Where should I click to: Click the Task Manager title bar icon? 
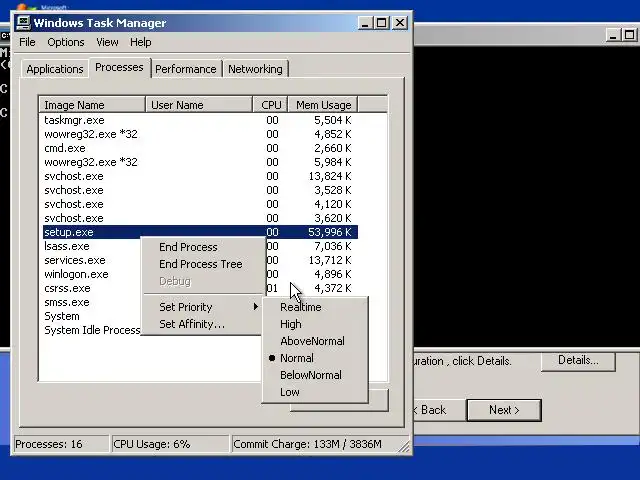[x=23, y=23]
